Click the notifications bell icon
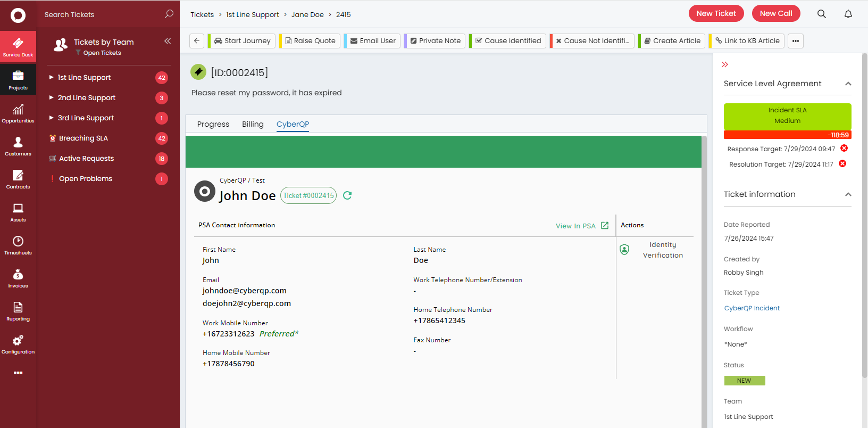The width and height of the screenshot is (868, 428). point(848,14)
